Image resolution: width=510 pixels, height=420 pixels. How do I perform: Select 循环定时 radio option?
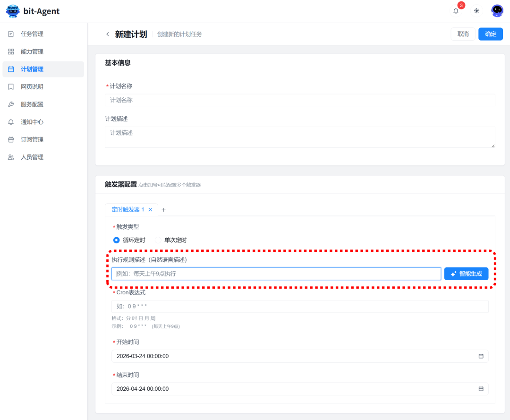coord(116,240)
